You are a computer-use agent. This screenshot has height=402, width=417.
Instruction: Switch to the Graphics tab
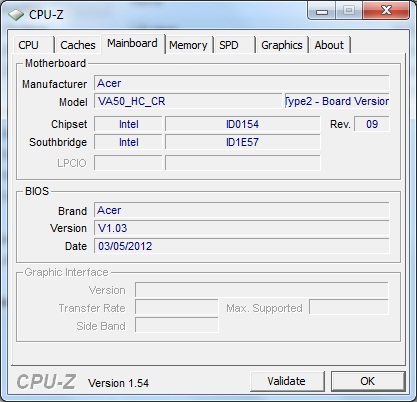(x=282, y=45)
